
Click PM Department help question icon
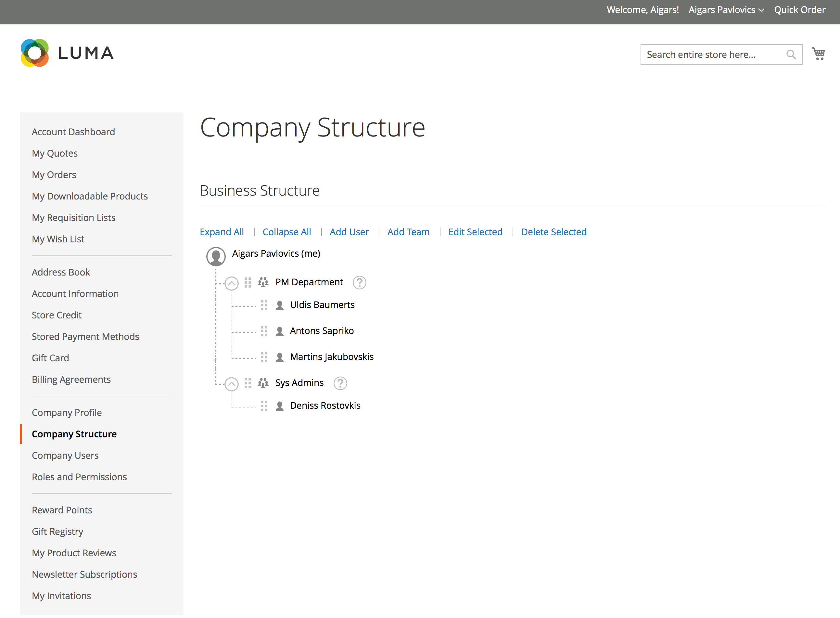coord(359,282)
